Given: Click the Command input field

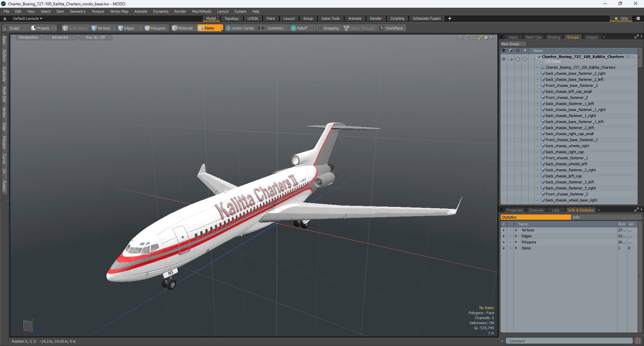Looking at the screenshot, I should click(x=569, y=341).
